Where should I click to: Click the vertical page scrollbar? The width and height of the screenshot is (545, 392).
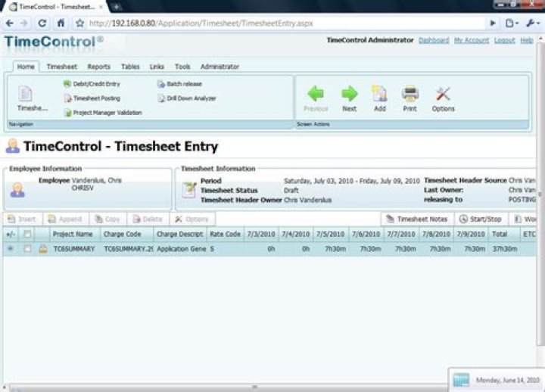point(540,194)
